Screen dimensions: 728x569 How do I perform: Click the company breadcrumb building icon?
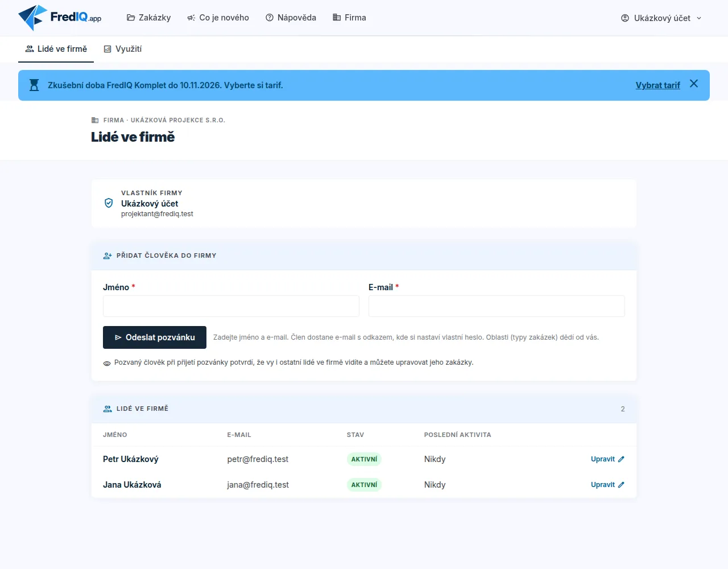coord(95,120)
